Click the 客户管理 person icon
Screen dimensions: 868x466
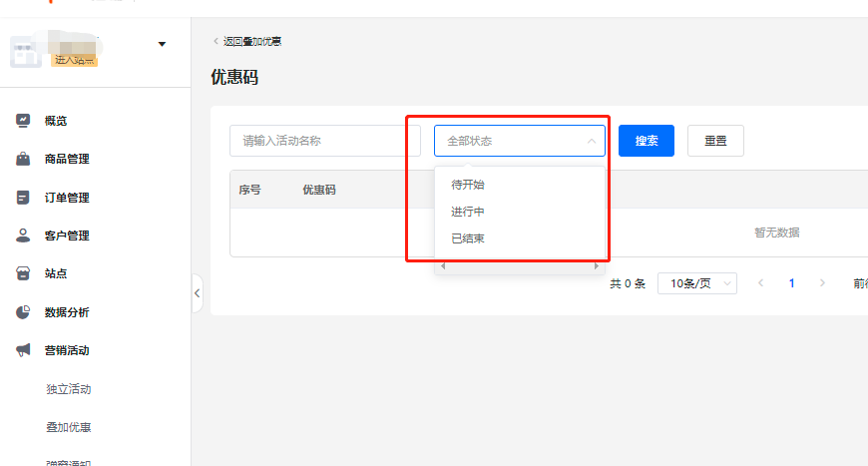[x=23, y=235]
